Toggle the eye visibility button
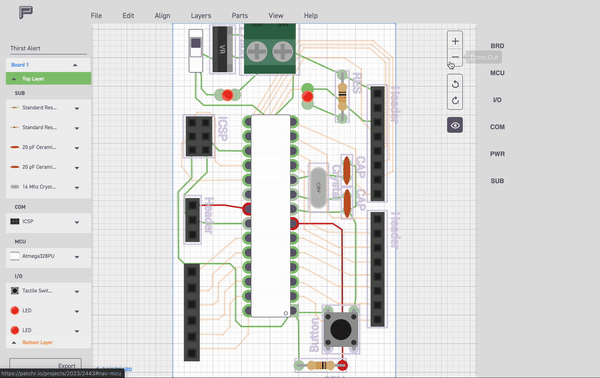 [455, 125]
